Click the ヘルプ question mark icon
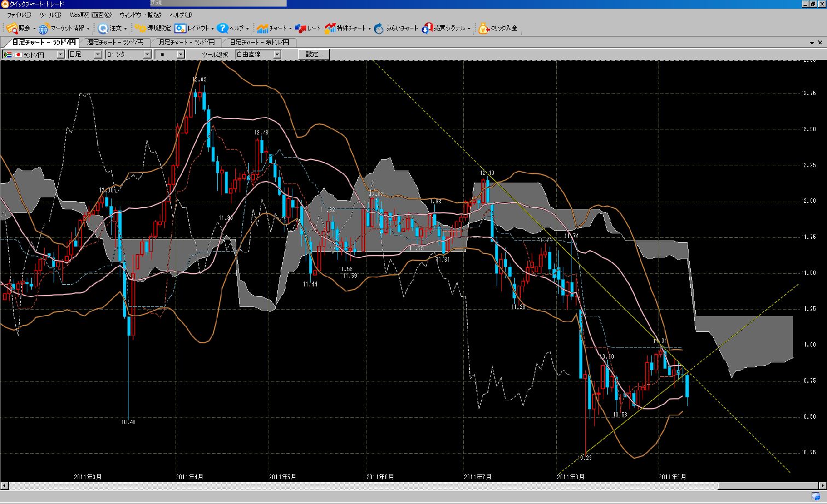 coord(222,28)
